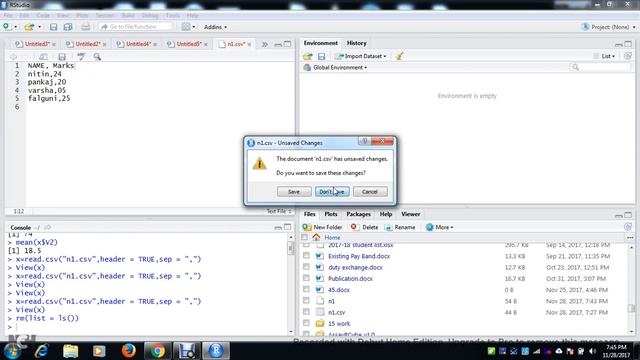
Task: Check the box for the n1 file
Action: coord(306,301)
